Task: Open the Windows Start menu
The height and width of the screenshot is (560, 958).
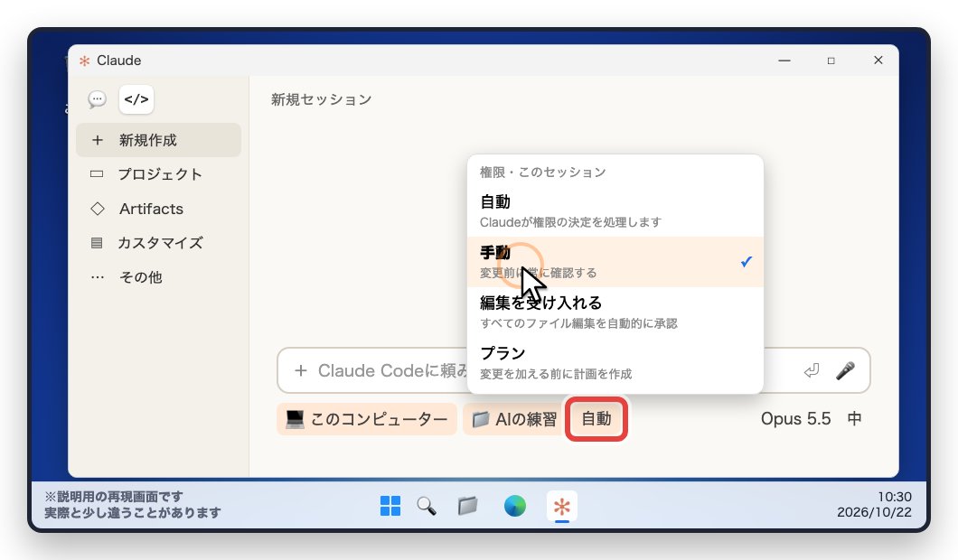Action: click(390, 506)
